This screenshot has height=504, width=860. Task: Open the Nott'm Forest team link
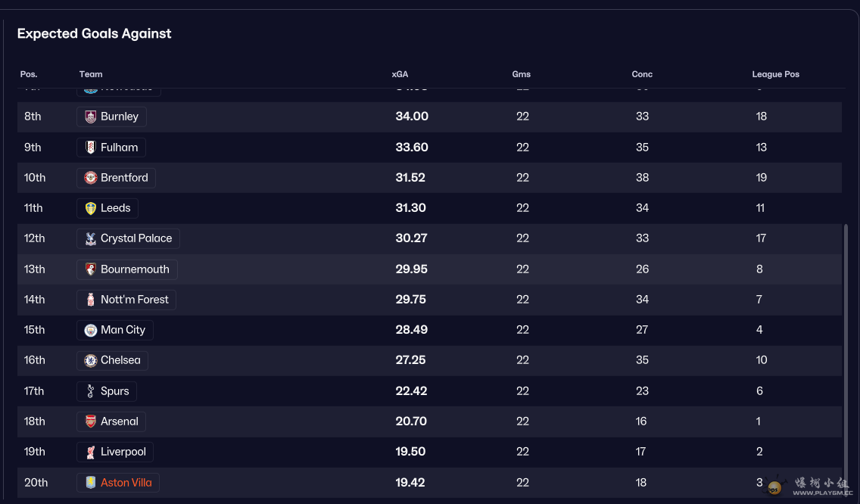tap(134, 300)
